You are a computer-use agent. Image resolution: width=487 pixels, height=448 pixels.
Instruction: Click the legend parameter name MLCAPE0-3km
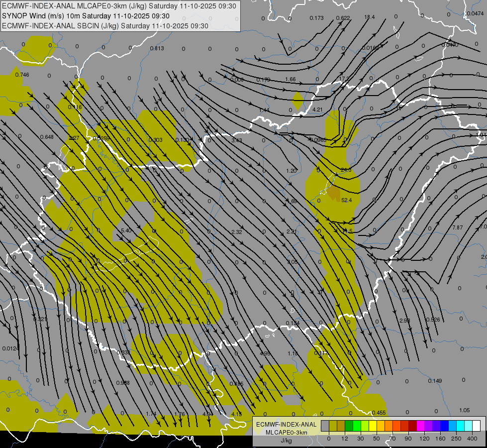(287, 433)
